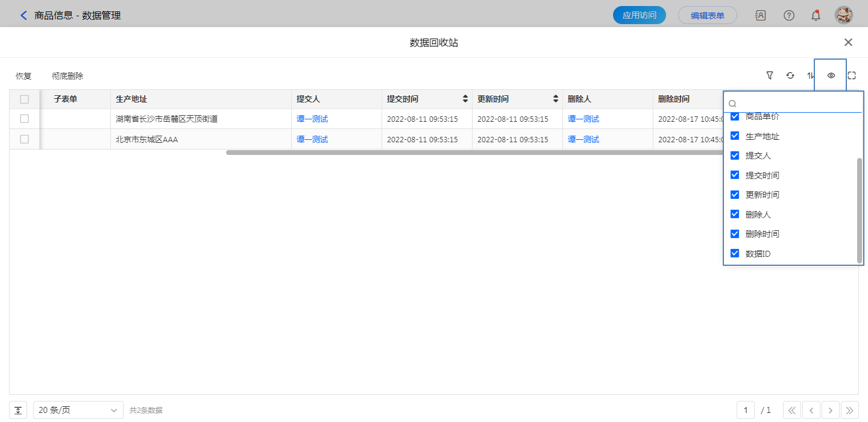
Task: Uncheck the 数据ID column checkbox
Action: point(735,253)
